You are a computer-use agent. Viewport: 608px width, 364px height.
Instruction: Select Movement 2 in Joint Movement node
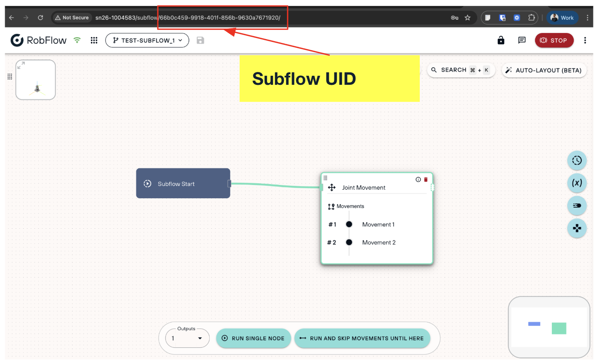[379, 242]
